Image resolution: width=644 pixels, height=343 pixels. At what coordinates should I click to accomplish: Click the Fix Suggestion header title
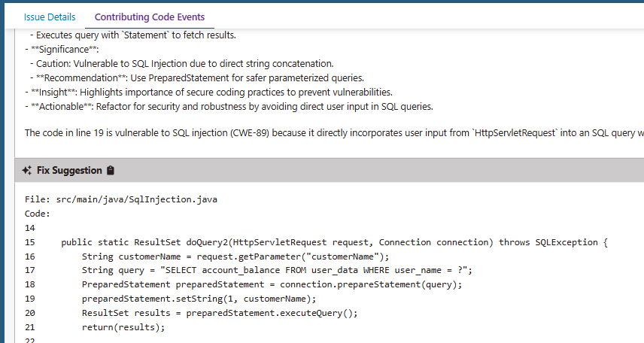69,171
